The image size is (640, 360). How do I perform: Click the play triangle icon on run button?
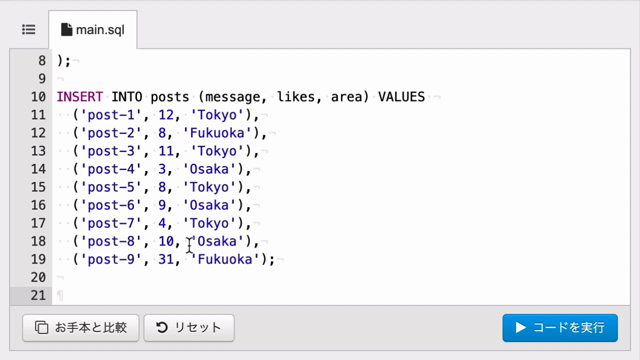(520, 327)
